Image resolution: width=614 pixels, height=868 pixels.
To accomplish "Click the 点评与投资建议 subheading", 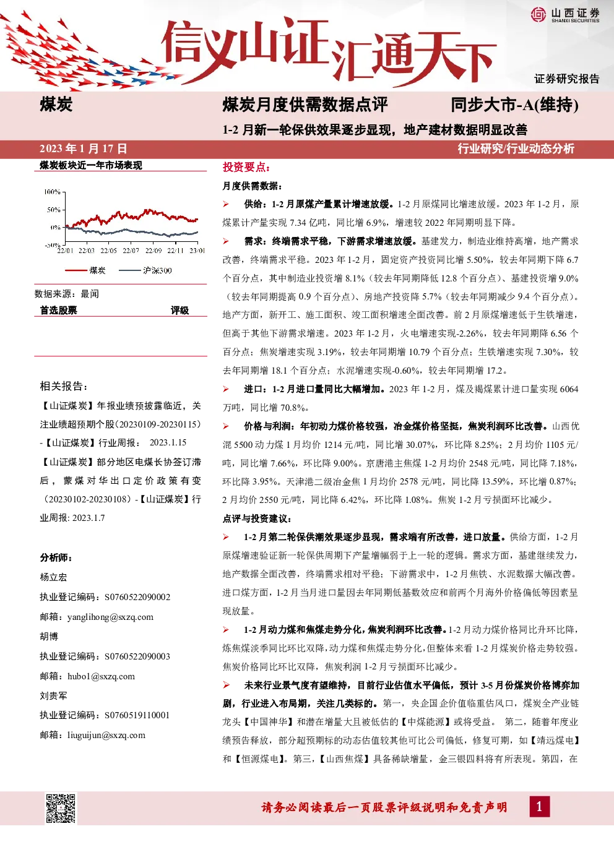I will tap(257, 518).
